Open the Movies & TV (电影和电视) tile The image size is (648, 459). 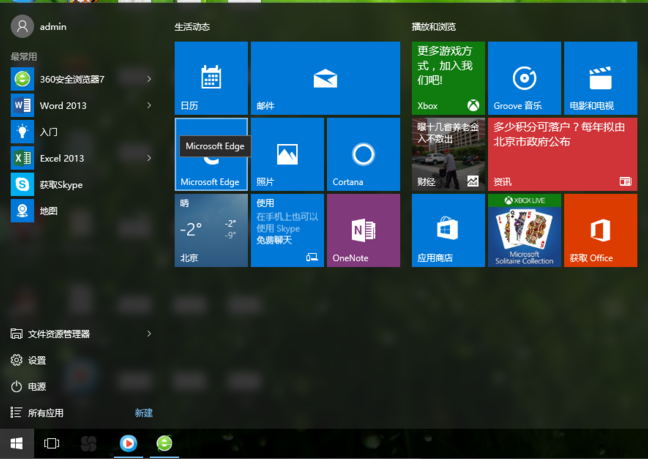pos(600,77)
